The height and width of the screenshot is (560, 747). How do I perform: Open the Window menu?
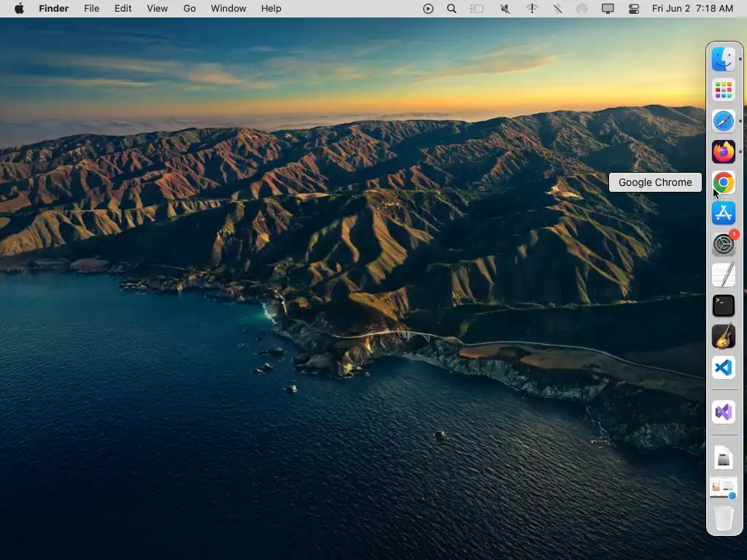click(x=228, y=9)
